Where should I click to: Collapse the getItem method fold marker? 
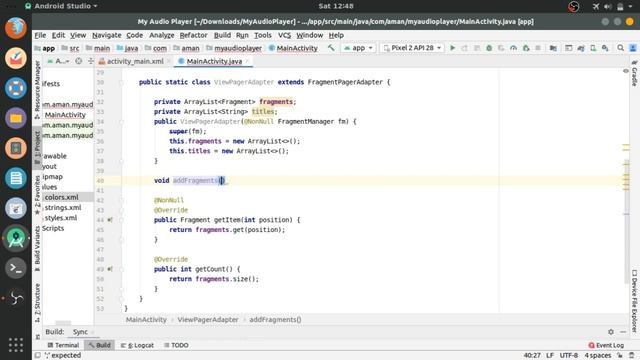pyautogui.click(x=121, y=220)
